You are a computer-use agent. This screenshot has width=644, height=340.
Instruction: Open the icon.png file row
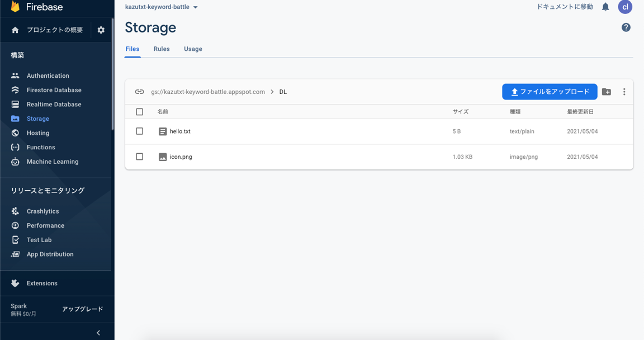pyautogui.click(x=181, y=157)
